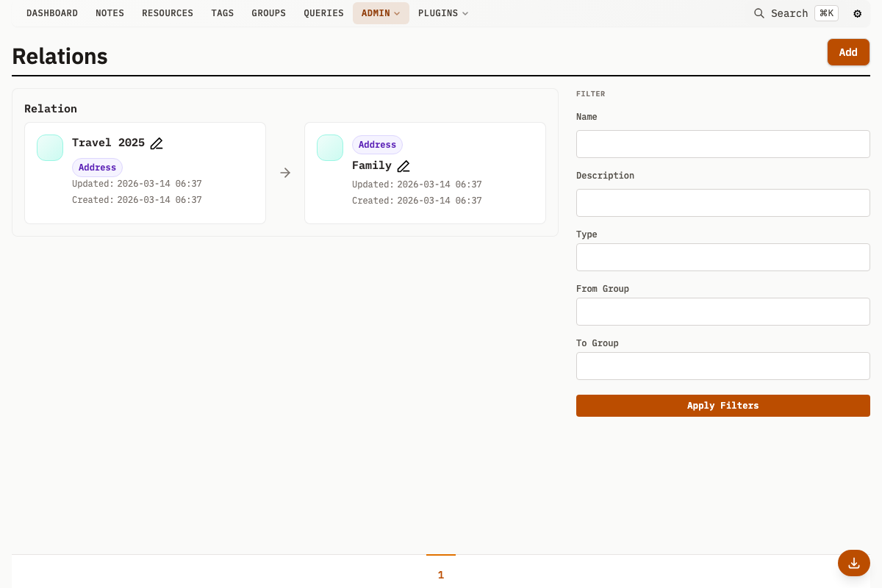882x588 pixels.
Task: Focus the Name filter field
Action: (x=723, y=144)
